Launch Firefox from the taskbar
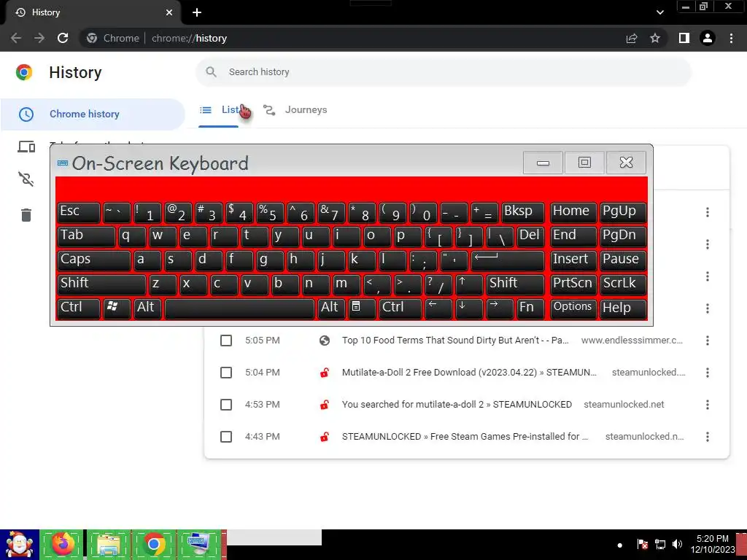The height and width of the screenshot is (560, 747). coord(63,545)
